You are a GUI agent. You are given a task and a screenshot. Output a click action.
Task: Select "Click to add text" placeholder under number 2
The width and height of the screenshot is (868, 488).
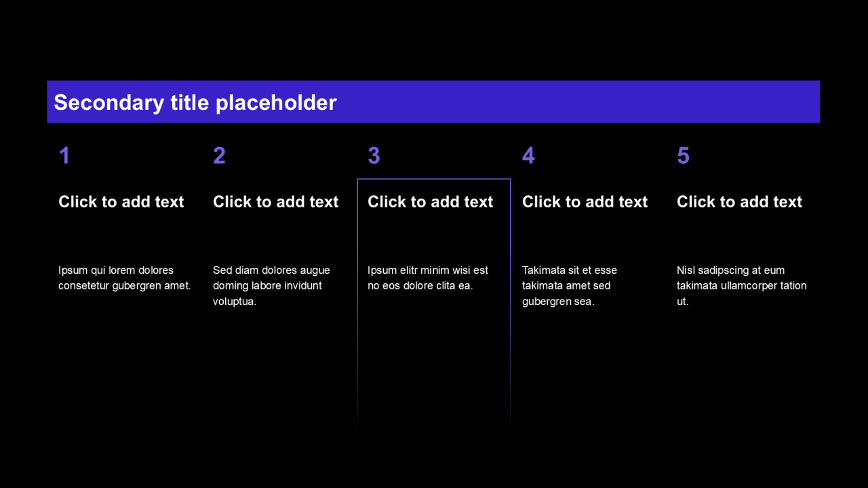pos(276,202)
